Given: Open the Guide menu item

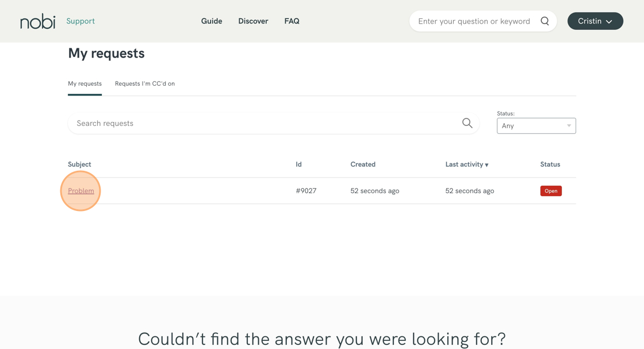Looking at the screenshot, I should [x=212, y=21].
